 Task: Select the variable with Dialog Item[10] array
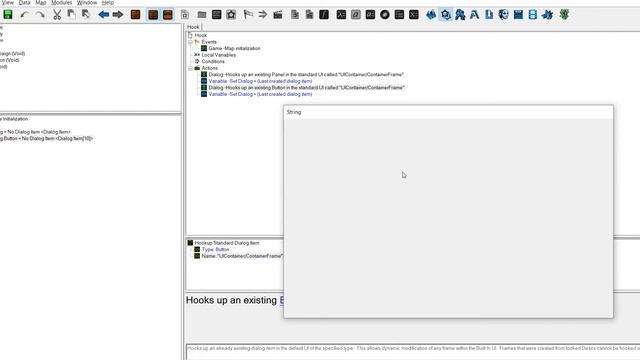click(x=46, y=139)
